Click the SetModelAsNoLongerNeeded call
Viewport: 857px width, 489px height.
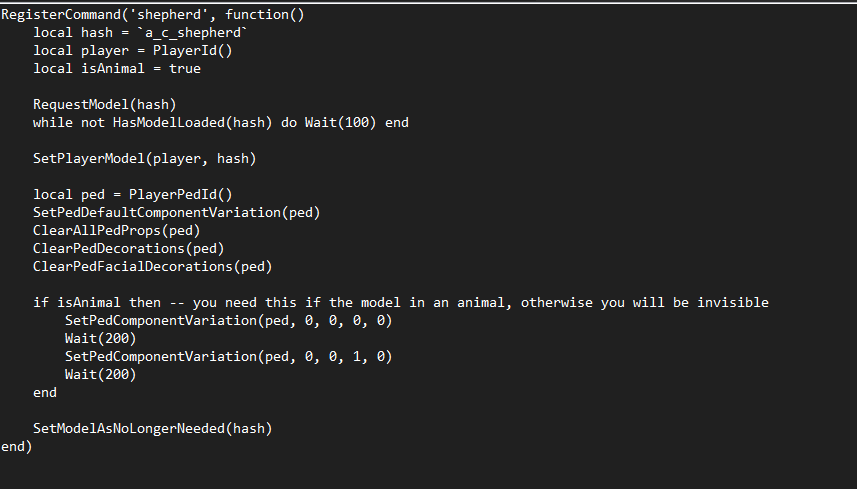152,429
